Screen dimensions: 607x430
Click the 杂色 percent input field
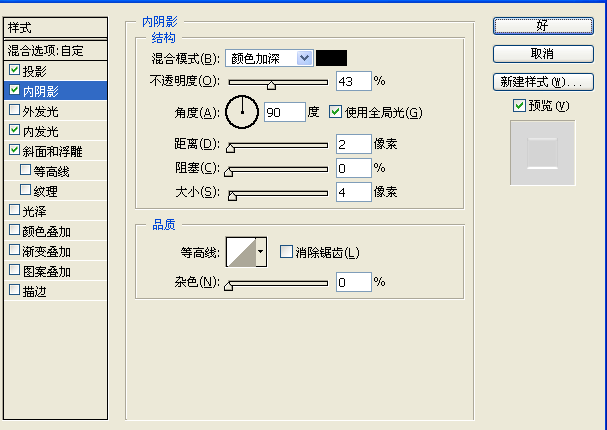click(354, 282)
